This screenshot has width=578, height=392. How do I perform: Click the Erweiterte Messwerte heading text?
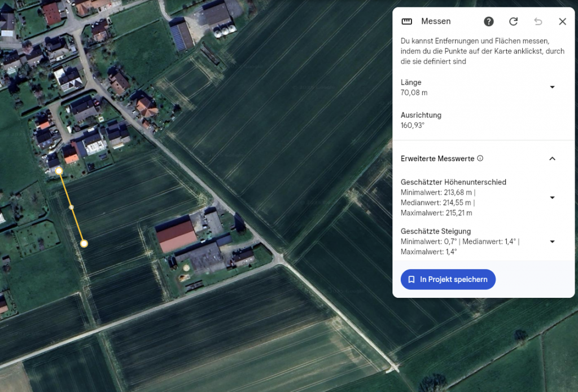tap(437, 158)
